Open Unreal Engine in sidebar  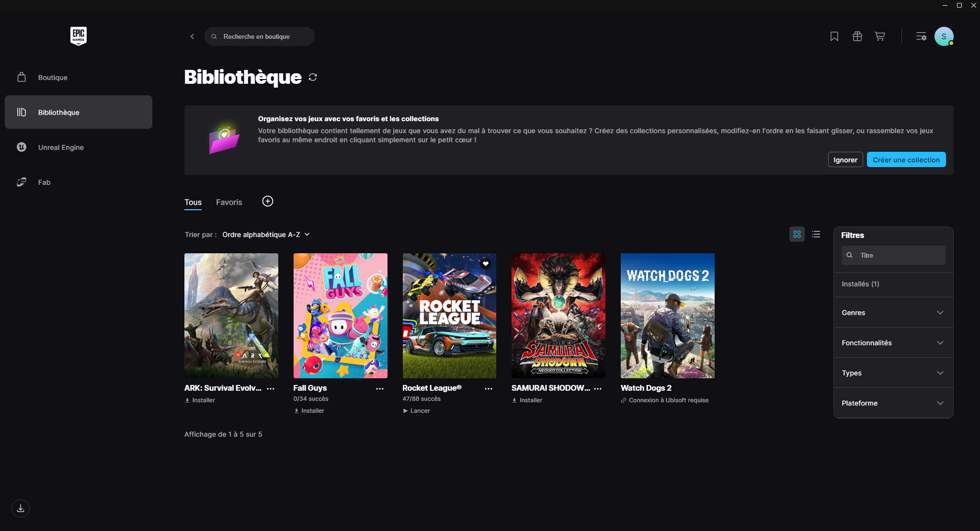(79, 147)
